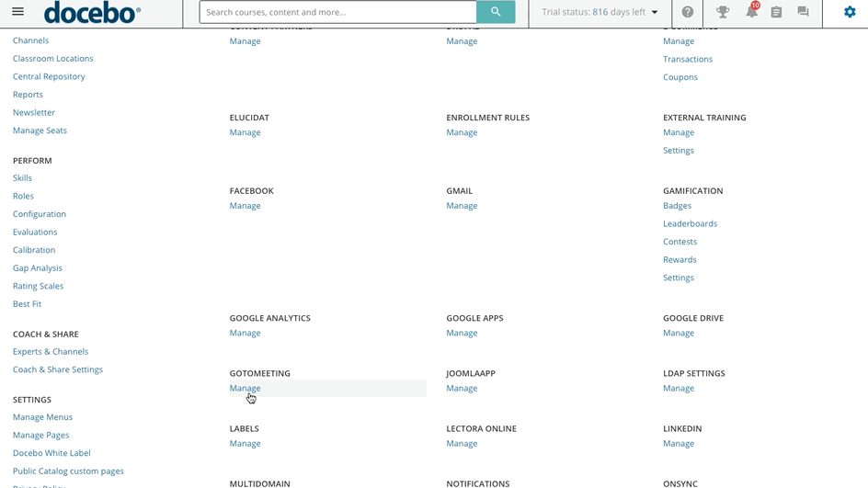This screenshot has width=868, height=488.
Task: Click in the search courses field
Action: point(337,12)
